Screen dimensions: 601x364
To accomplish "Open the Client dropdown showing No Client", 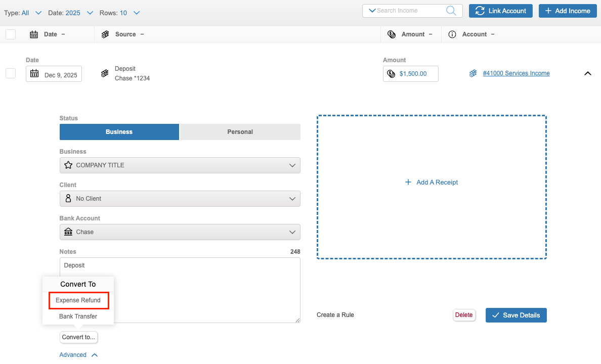I will 180,199.
